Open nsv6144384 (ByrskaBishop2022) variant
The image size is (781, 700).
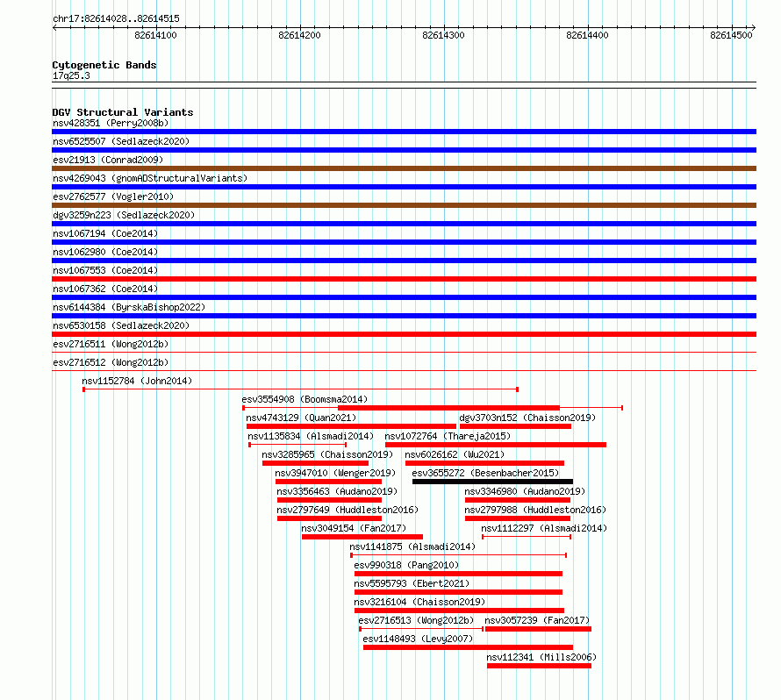point(129,307)
